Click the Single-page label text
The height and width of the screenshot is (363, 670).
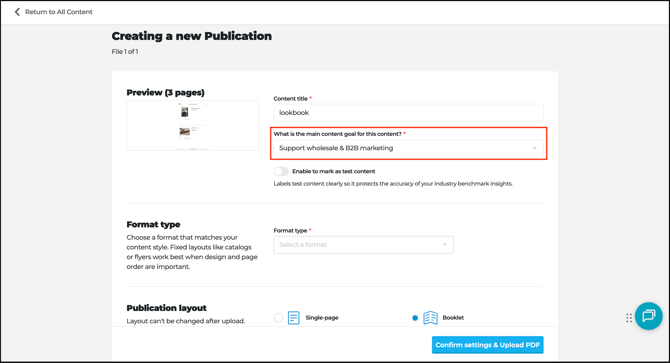(x=322, y=318)
